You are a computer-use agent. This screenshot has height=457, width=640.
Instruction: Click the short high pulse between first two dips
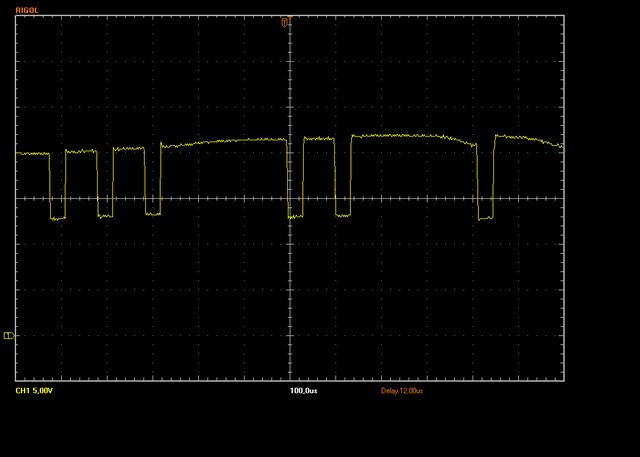(81, 151)
